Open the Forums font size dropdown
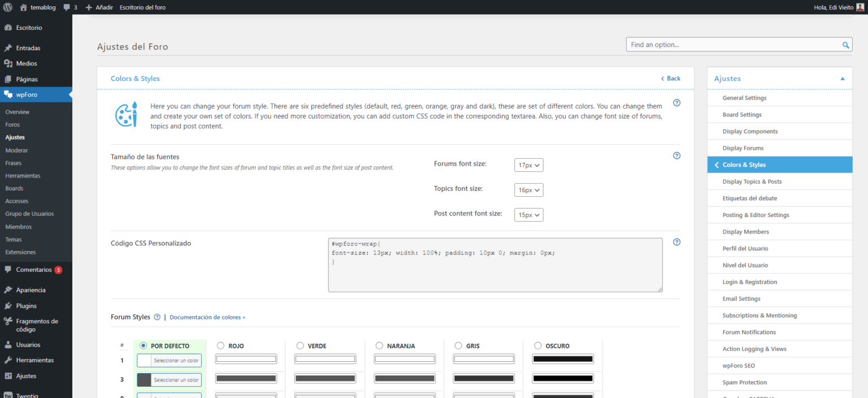Viewport: 868px width, 398px height. pos(528,165)
